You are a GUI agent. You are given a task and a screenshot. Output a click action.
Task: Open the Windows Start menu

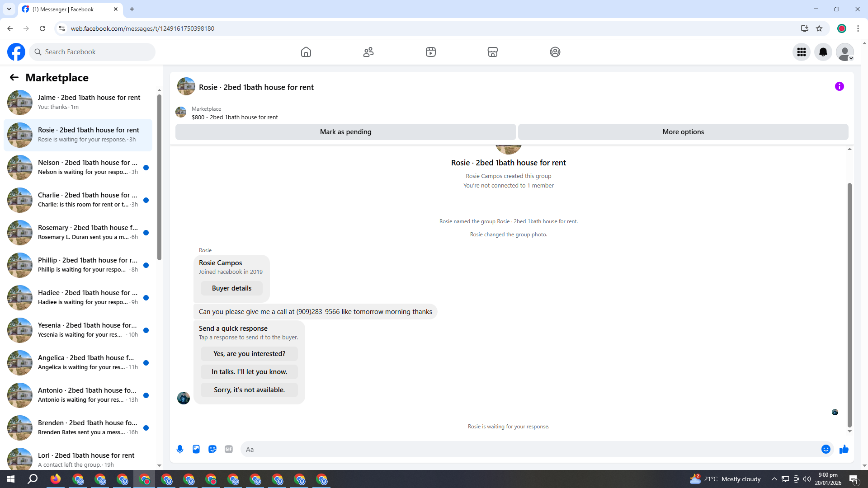point(11,479)
